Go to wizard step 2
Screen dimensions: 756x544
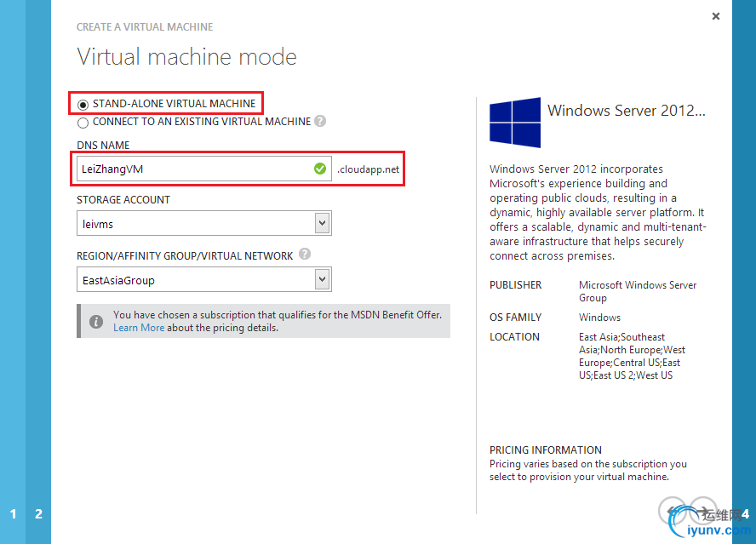38,514
